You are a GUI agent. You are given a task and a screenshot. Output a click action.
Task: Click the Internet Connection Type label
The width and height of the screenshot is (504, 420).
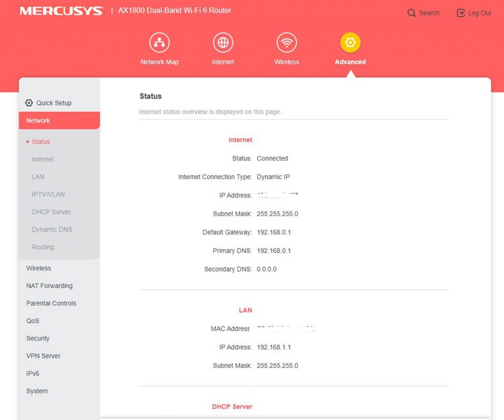pos(215,177)
